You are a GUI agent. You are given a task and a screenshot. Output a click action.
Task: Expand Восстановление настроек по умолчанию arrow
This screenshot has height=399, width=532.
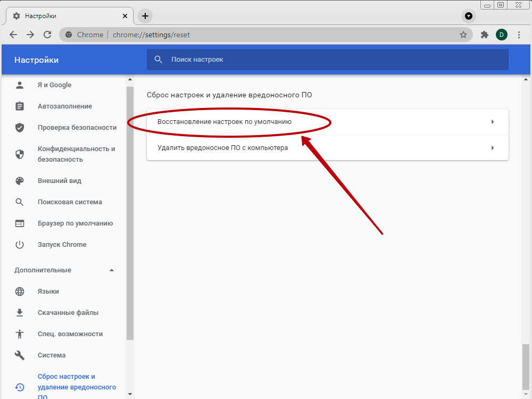pos(493,122)
